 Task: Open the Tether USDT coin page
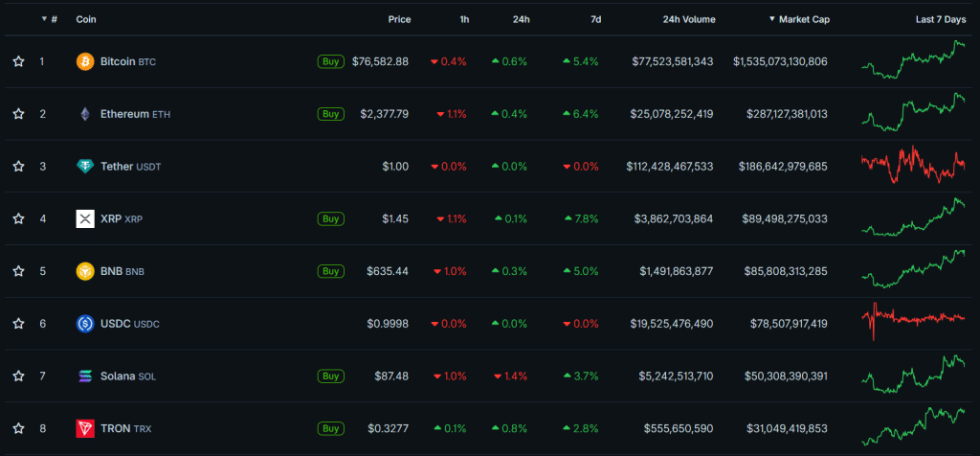131,167
